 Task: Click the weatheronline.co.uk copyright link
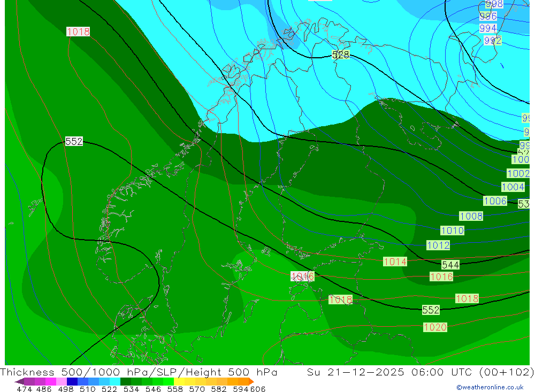[490, 387]
